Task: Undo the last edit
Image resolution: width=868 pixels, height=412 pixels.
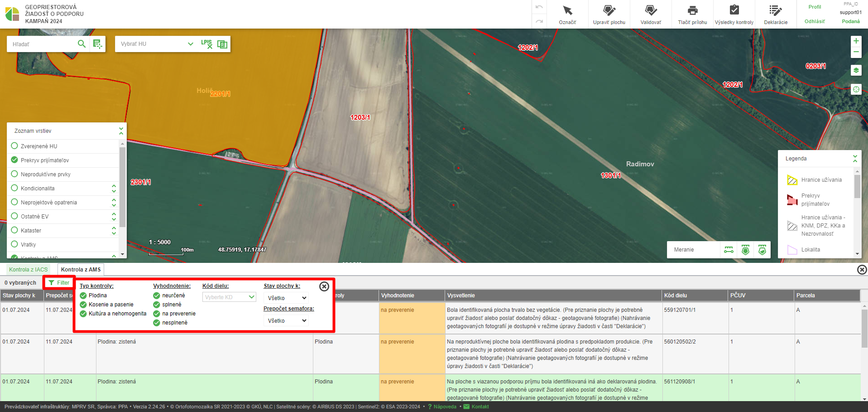Action: coord(539,7)
